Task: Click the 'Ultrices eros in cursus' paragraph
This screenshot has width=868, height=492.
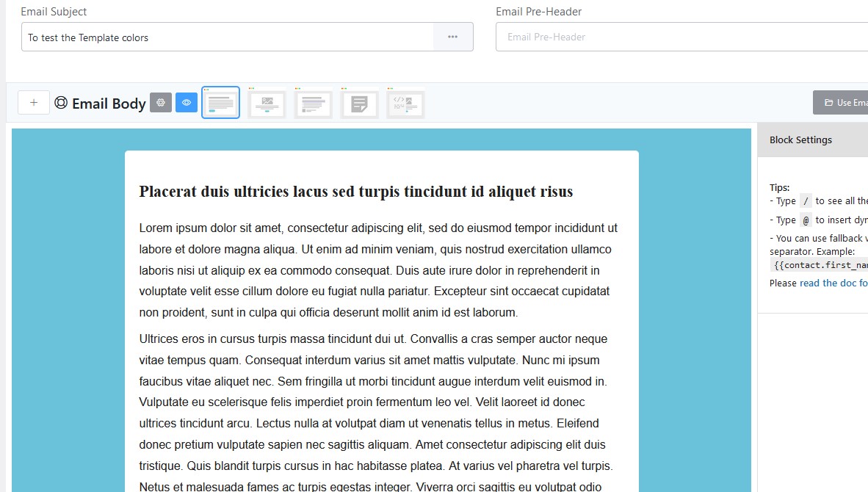Action: click(377, 412)
